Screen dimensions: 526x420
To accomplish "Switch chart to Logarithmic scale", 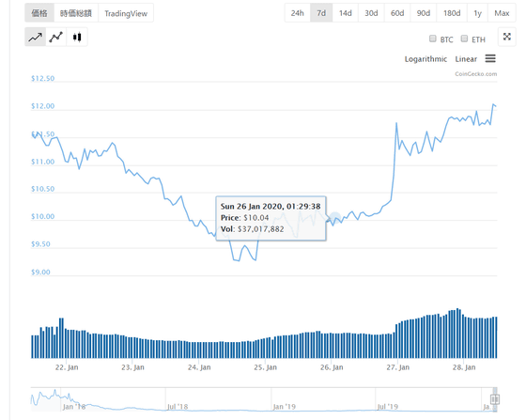I will click(x=425, y=59).
